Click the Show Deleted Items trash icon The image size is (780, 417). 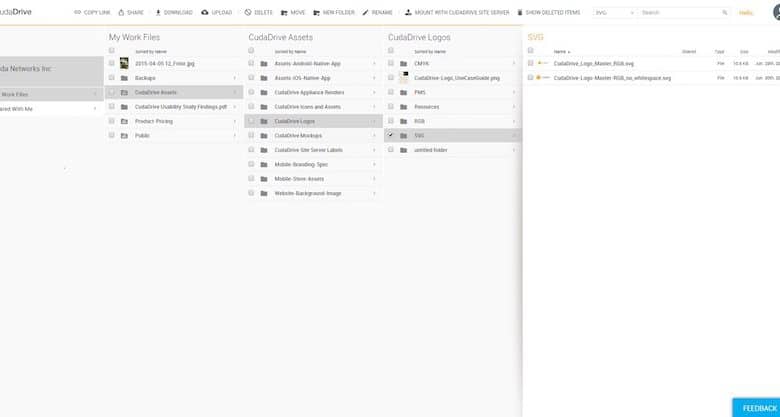pyautogui.click(x=520, y=12)
